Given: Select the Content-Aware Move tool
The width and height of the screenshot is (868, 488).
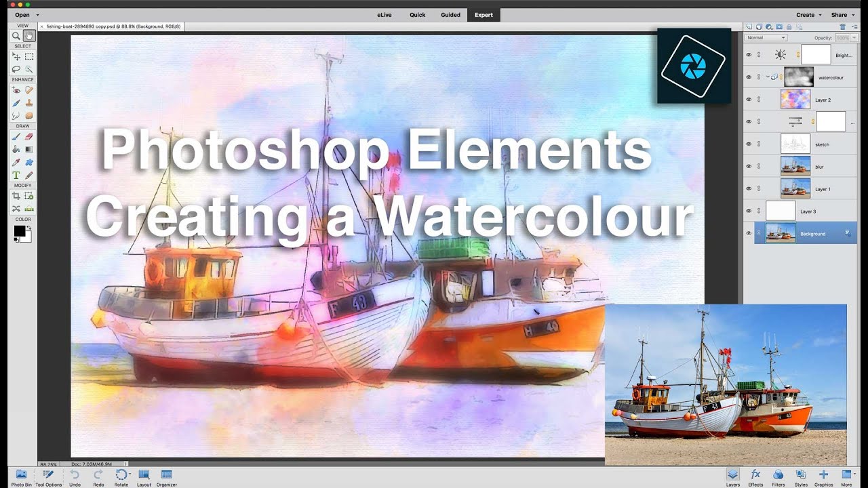Looking at the screenshot, I should (x=16, y=208).
